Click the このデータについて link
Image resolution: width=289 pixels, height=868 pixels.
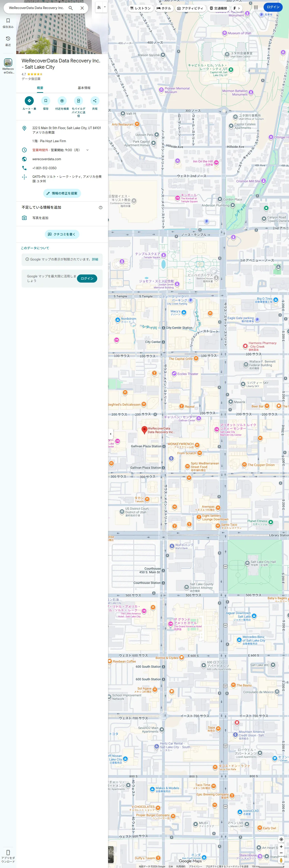35,248
